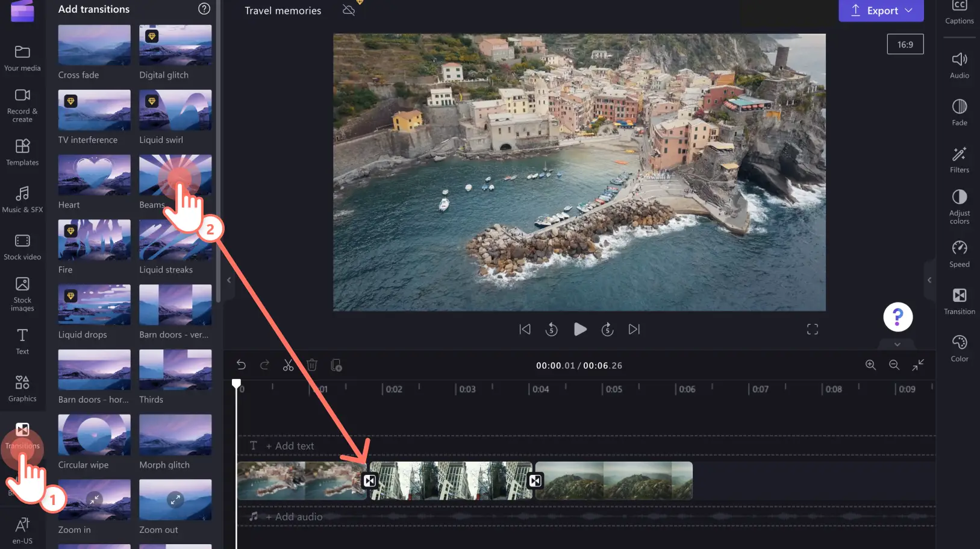Open Record & create panel
Viewport: 980px width, 549px height.
click(x=22, y=105)
